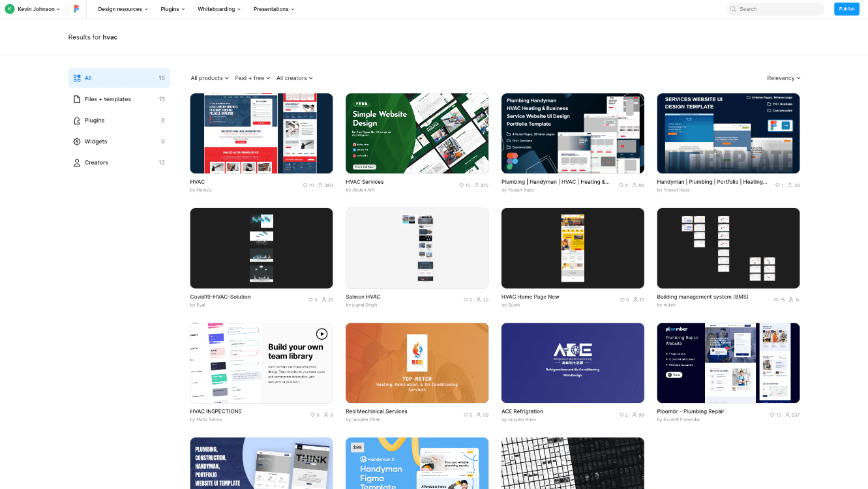The width and height of the screenshot is (868, 489).
Task: Click the author name Eyal
Action: click(x=202, y=304)
